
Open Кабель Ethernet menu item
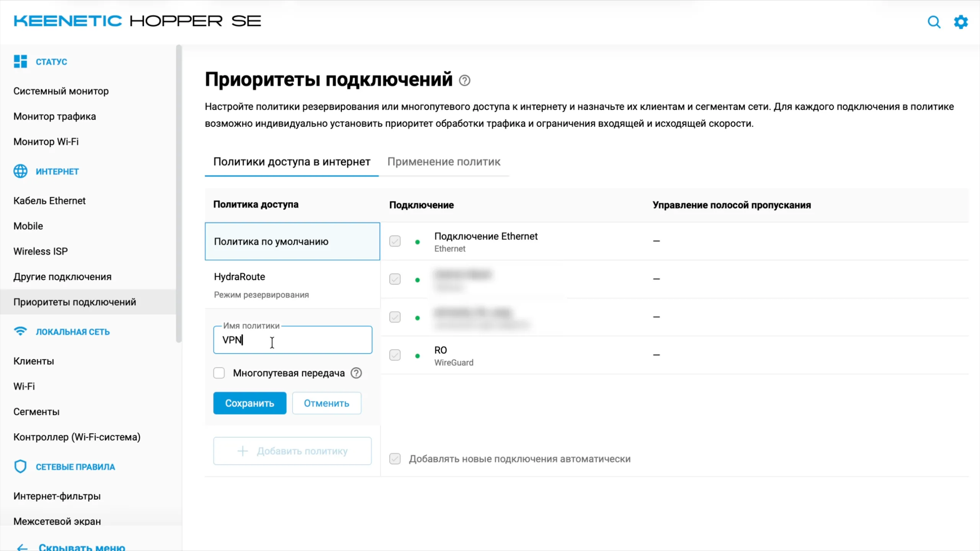tap(49, 201)
